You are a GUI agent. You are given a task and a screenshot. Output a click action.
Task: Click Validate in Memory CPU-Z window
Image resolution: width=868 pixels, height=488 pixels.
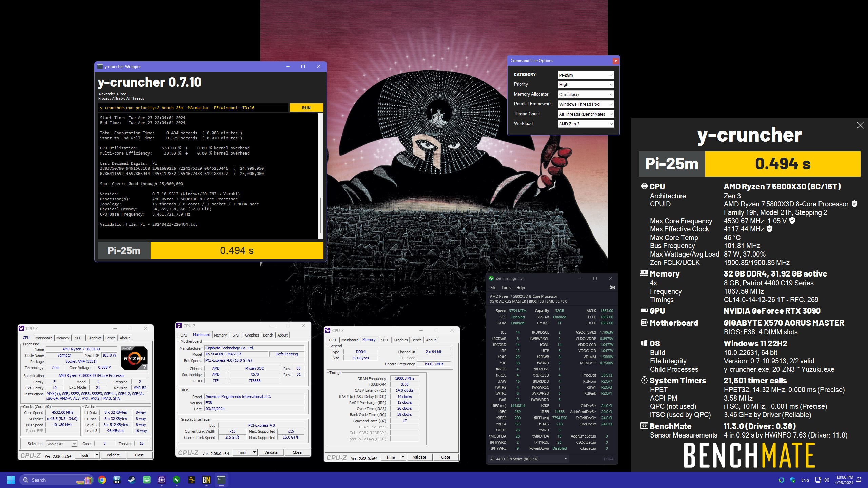click(x=419, y=457)
